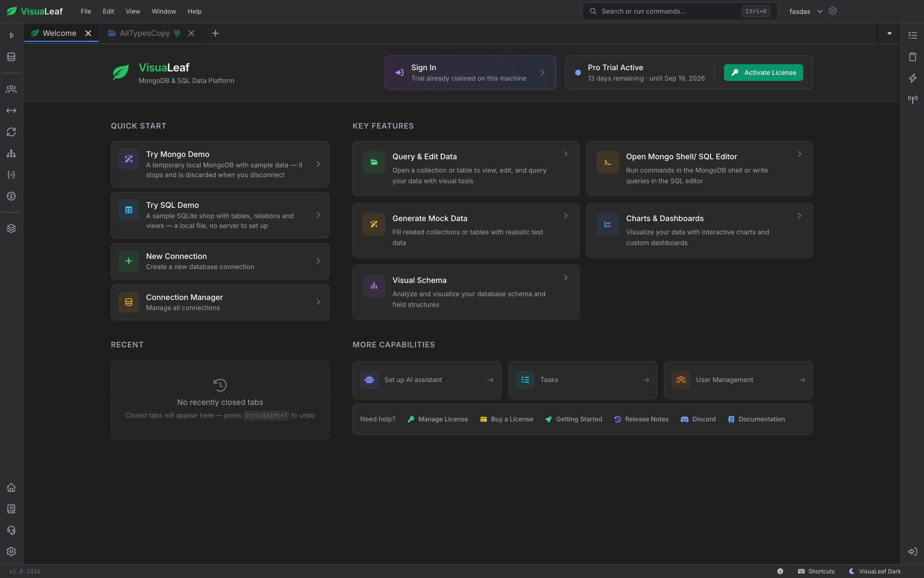Open the Discord link

(698, 419)
